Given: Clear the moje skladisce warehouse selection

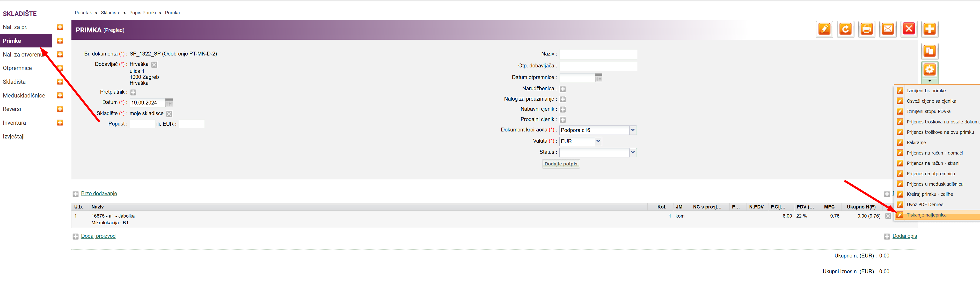Looking at the screenshot, I should (x=169, y=114).
